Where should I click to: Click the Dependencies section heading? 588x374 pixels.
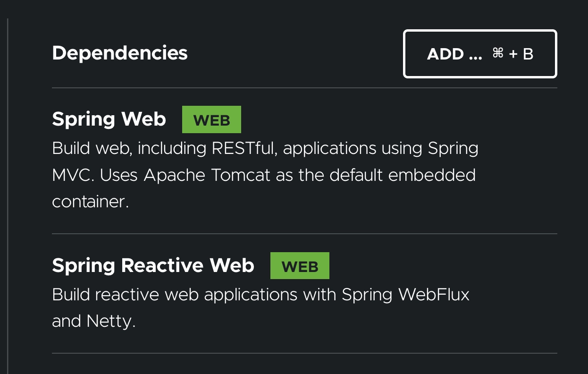120,53
